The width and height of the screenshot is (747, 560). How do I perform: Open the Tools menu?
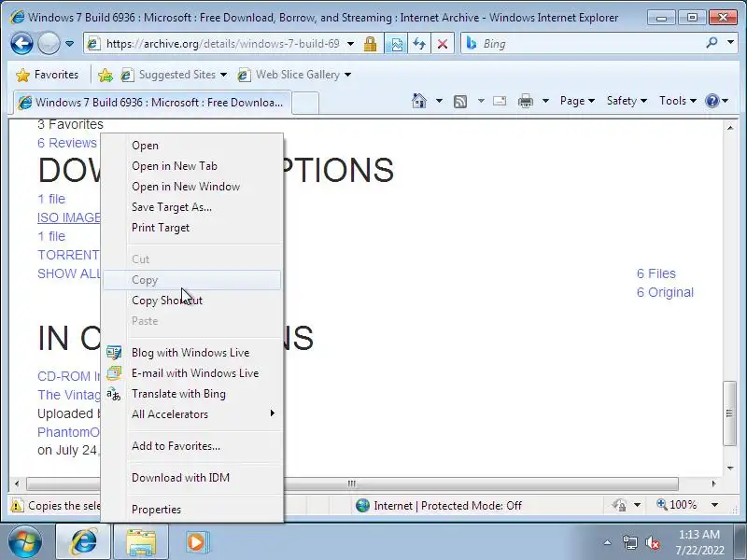pos(678,101)
